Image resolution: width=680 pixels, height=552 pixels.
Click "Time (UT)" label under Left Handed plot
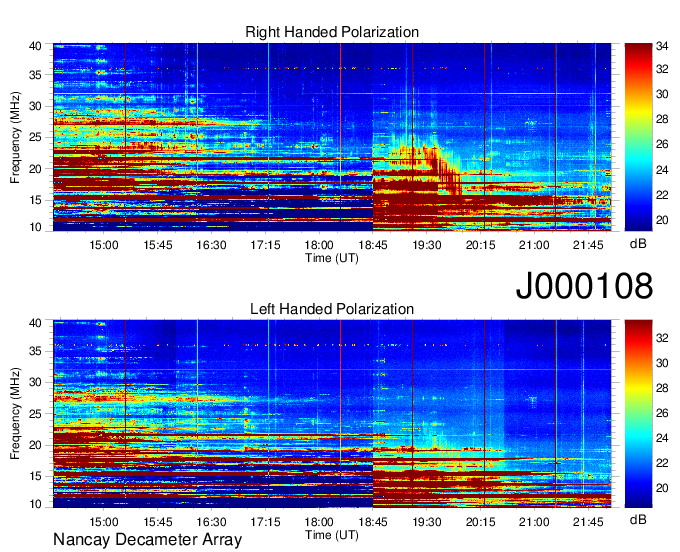tap(332, 535)
